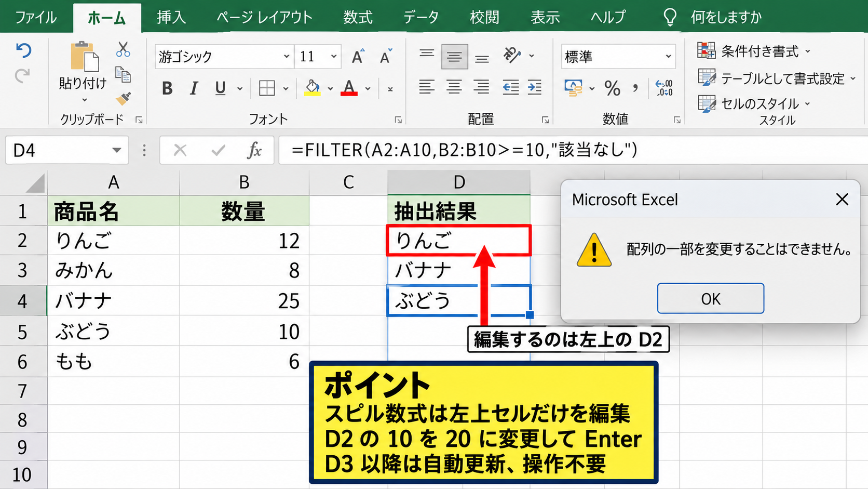Open 条件付き書式 conditional formatting
The height and width of the screenshot is (489, 868).
[x=753, y=51]
